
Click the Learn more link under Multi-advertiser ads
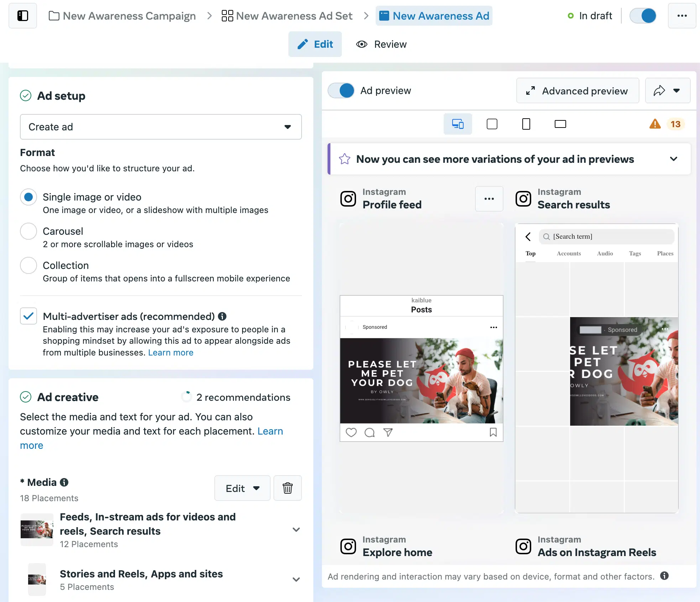pyautogui.click(x=171, y=352)
